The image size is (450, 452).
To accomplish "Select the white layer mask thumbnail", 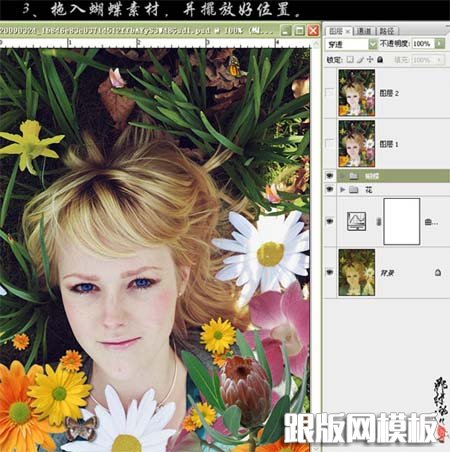I will (402, 221).
